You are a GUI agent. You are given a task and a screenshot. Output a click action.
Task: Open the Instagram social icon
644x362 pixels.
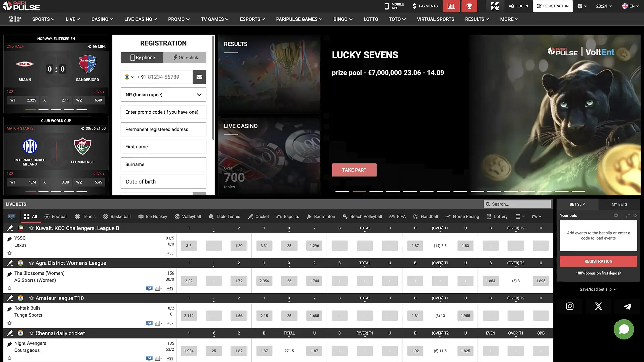coord(570,306)
